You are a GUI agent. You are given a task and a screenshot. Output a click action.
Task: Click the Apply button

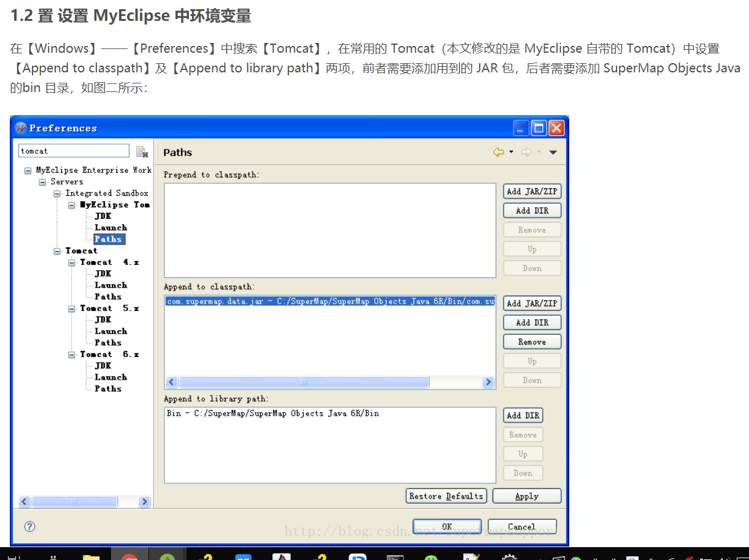click(527, 496)
